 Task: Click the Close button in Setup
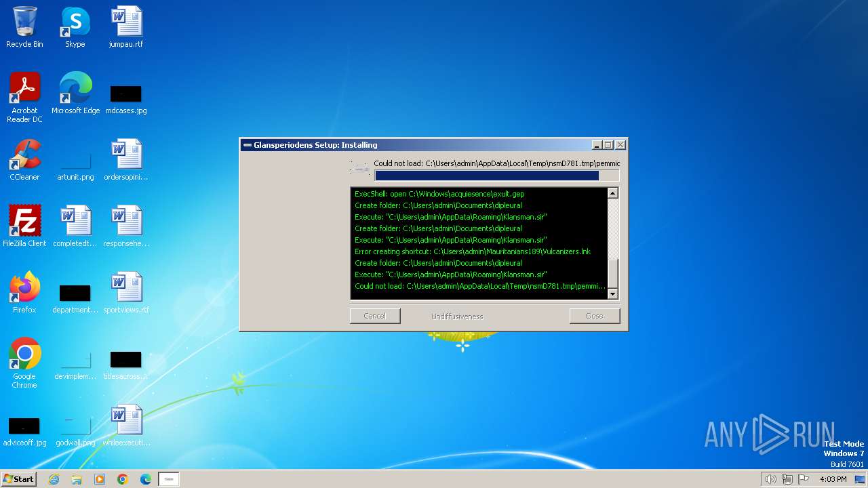(595, 316)
